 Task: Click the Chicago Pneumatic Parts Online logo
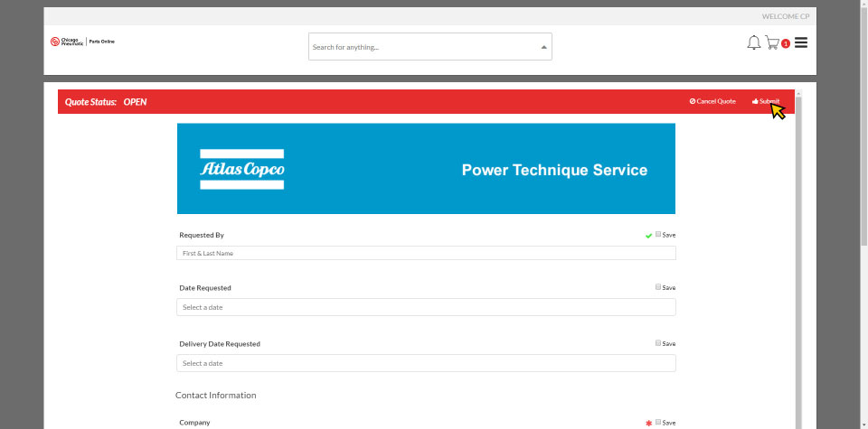[x=82, y=42]
